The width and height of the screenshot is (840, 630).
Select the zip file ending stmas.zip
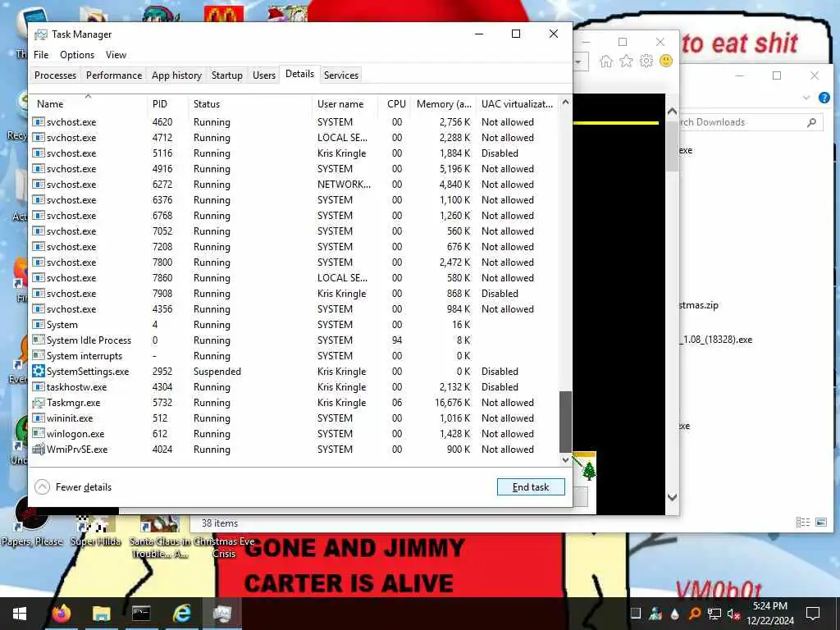[699, 305]
